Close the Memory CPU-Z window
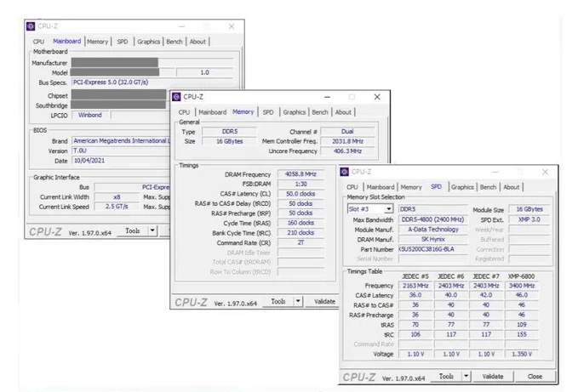 377,97
